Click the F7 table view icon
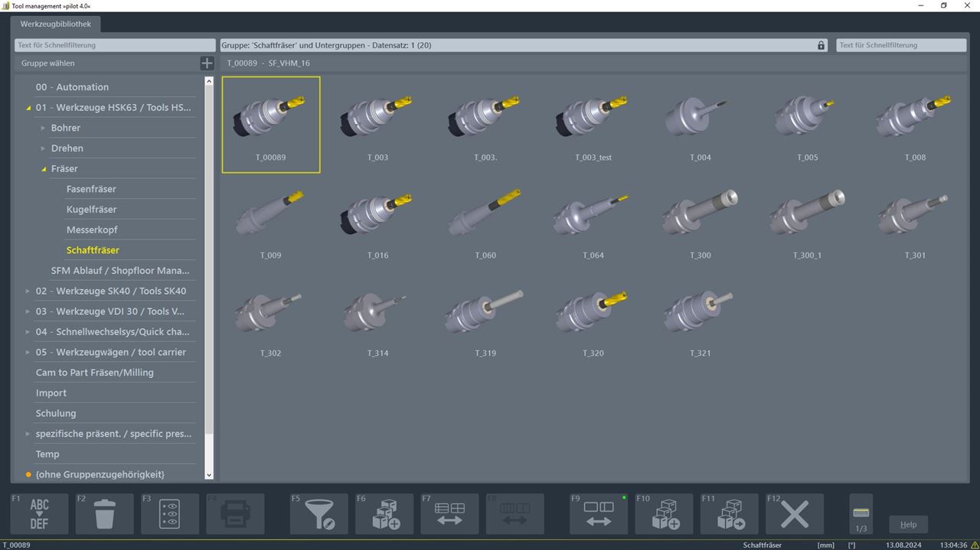Viewport: 980px width, 550px height. point(449,513)
